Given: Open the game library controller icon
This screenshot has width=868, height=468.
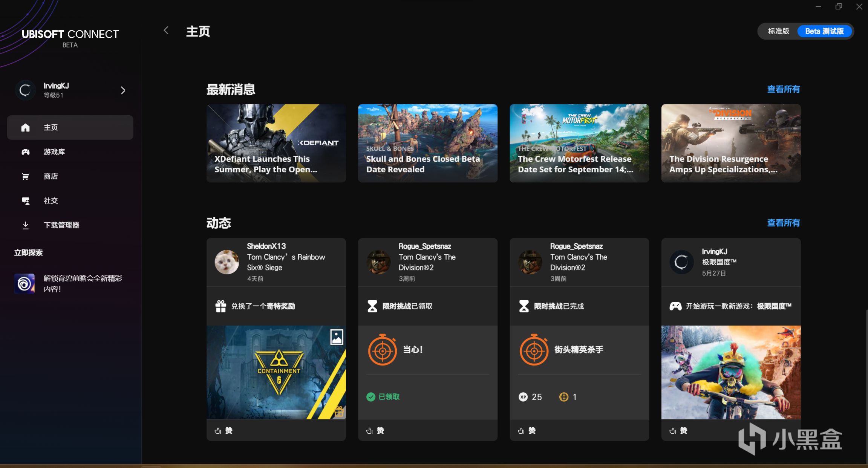Looking at the screenshot, I should point(25,152).
